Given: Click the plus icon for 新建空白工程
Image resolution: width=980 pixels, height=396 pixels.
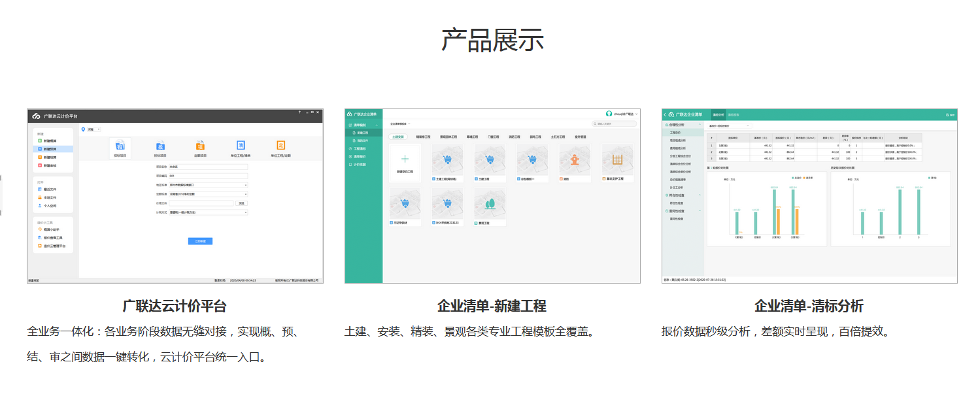Looking at the screenshot, I should 405,159.
